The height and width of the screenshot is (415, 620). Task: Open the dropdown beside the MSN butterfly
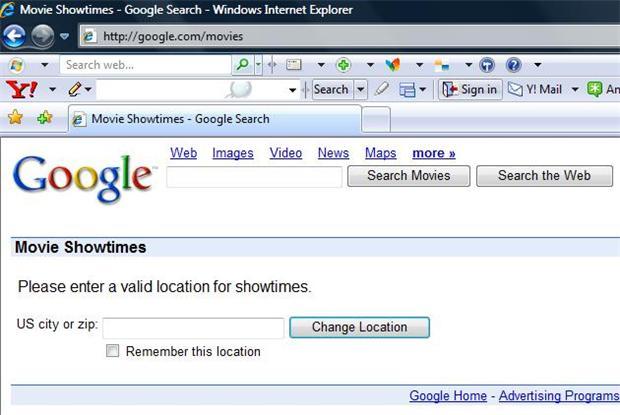tap(419, 65)
